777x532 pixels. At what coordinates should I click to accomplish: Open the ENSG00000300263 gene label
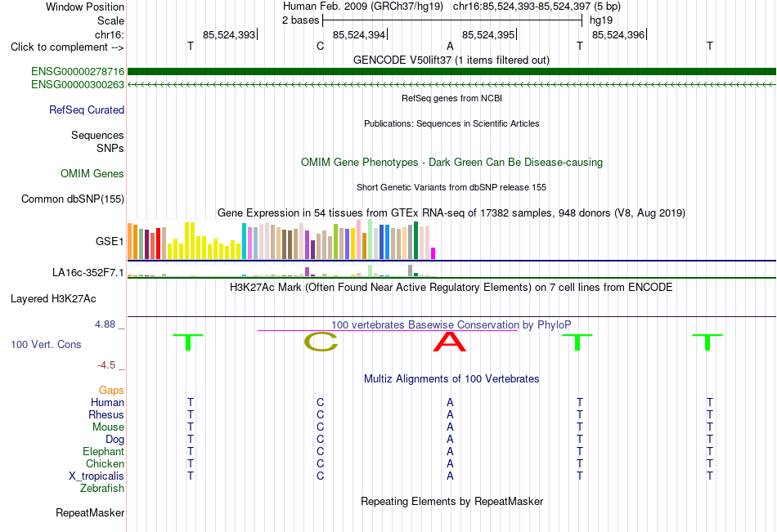(78, 85)
